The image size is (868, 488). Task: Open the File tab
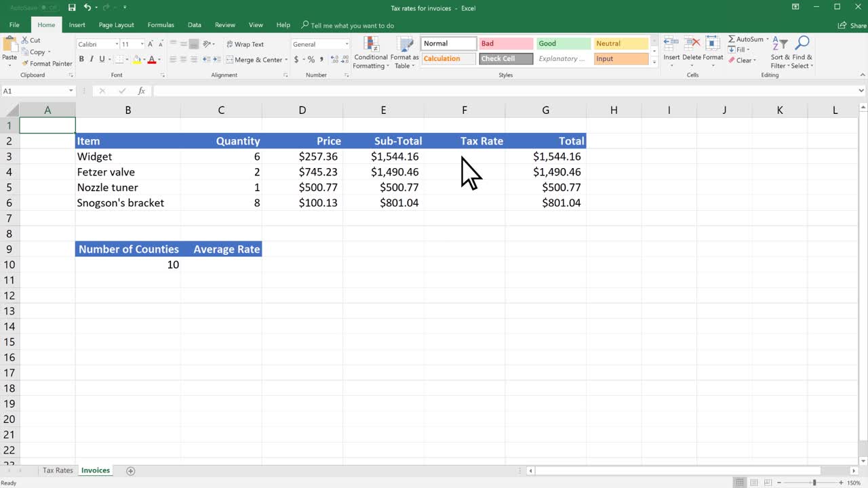[14, 25]
